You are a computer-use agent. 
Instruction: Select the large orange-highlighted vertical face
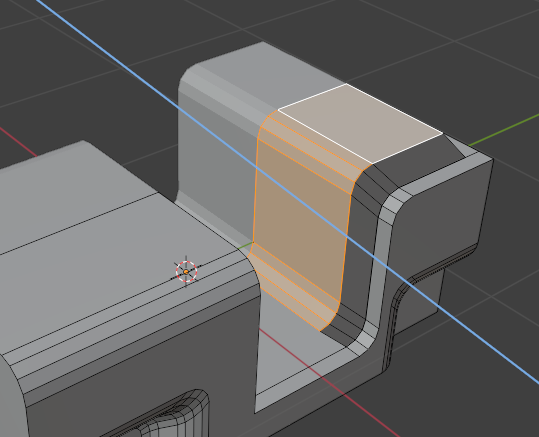point(301,220)
